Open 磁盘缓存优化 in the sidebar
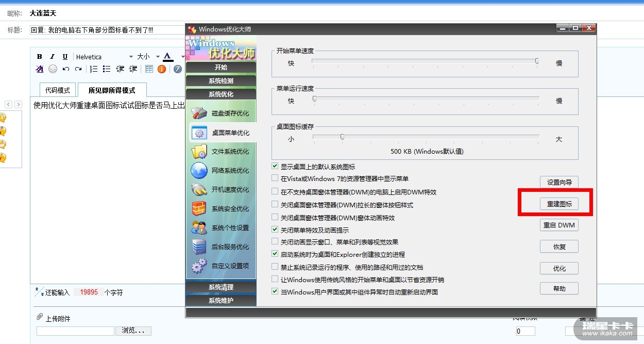Image resolution: width=644 pixels, height=344 pixels. [221, 113]
